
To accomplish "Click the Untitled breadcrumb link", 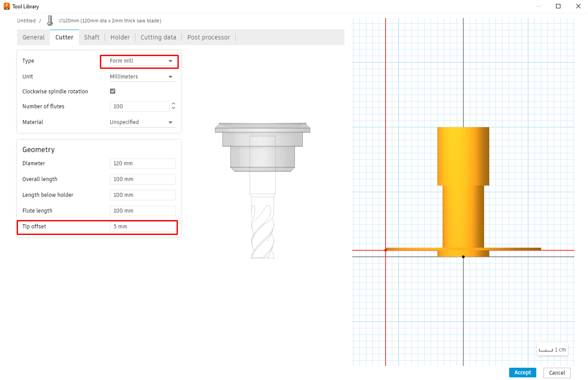I will pos(26,20).
